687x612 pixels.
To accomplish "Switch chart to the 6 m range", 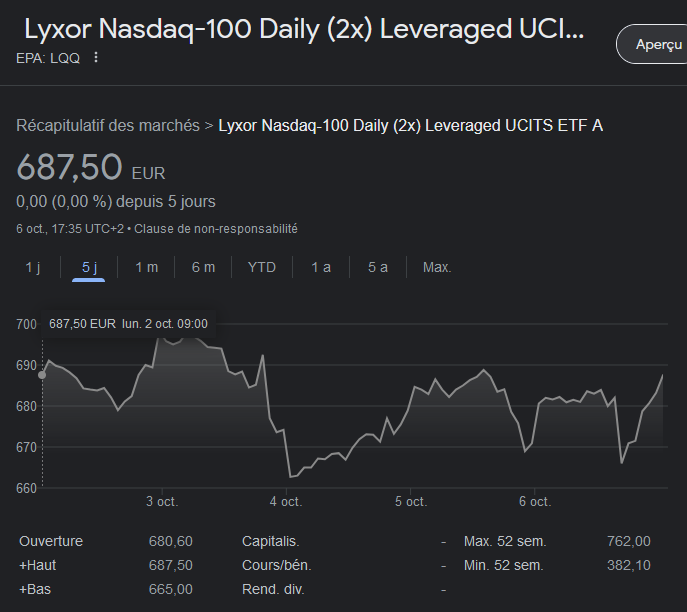I will click(203, 267).
